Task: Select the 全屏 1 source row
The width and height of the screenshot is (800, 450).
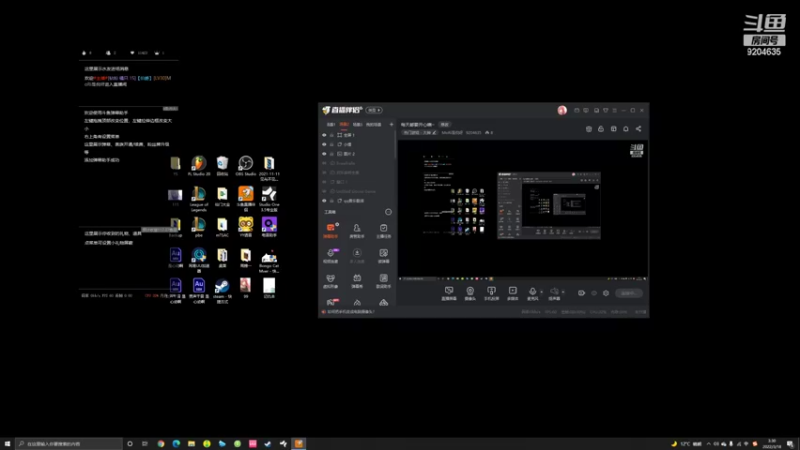Action: [x=357, y=135]
